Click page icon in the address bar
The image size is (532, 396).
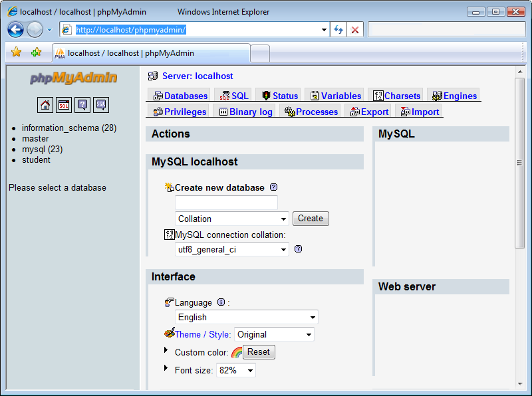(66, 30)
